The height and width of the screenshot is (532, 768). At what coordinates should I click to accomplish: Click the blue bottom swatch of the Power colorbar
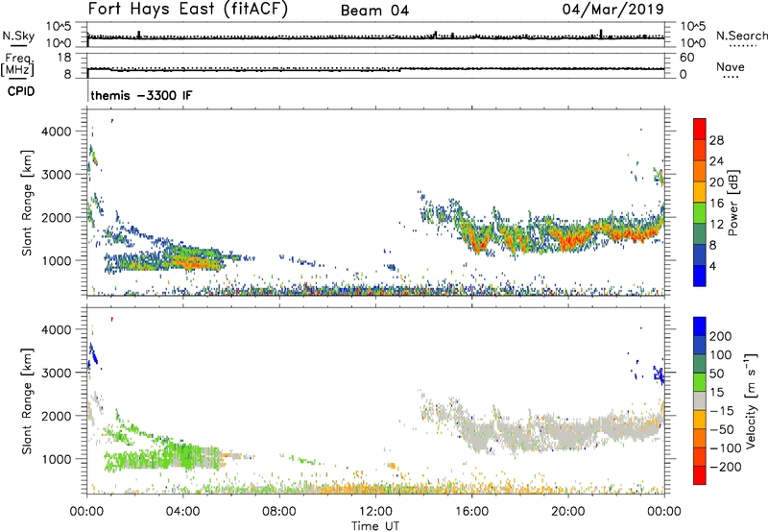click(700, 276)
